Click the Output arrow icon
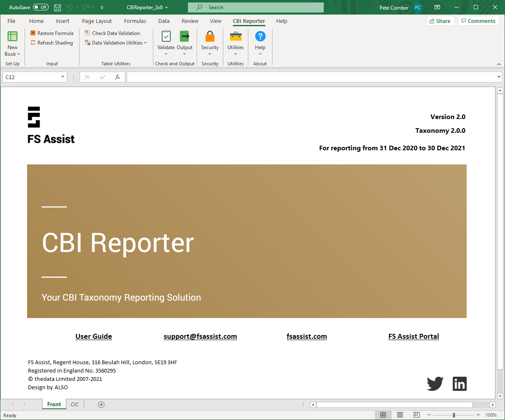This screenshot has height=420, width=505. 185,36
